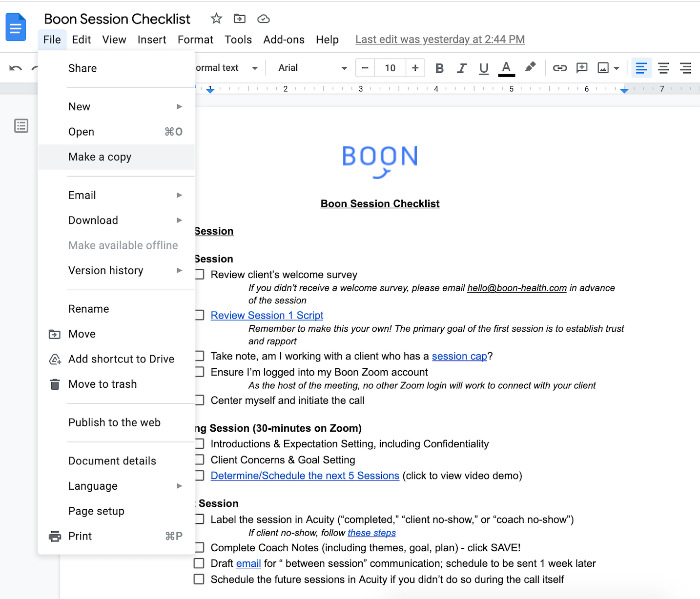Toggle italic formatting

pos(462,68)
